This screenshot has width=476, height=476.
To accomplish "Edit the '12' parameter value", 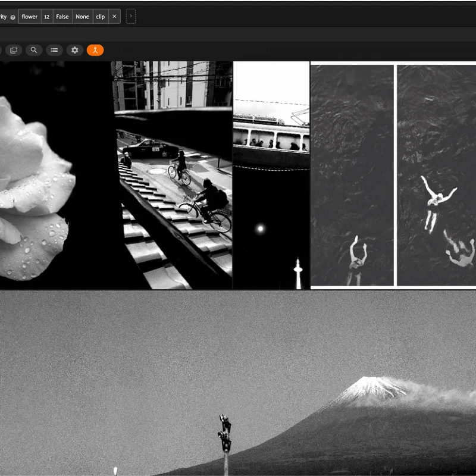I will coord(47,17).
